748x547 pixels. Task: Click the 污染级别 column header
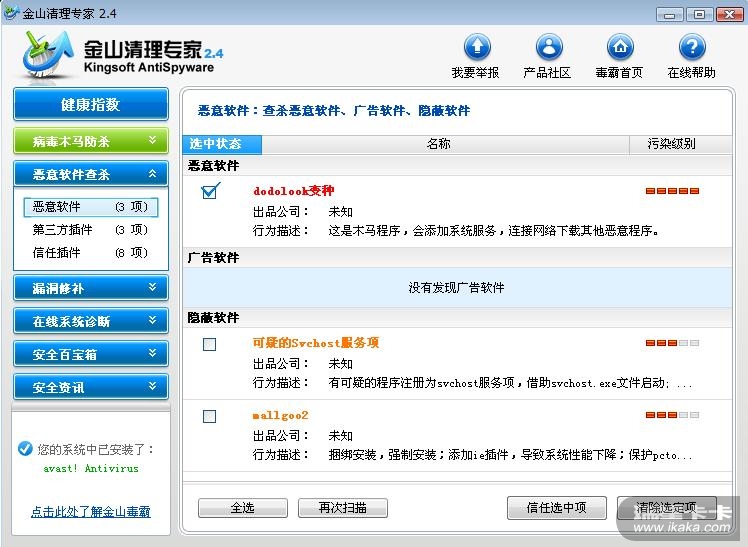point(680,144)
